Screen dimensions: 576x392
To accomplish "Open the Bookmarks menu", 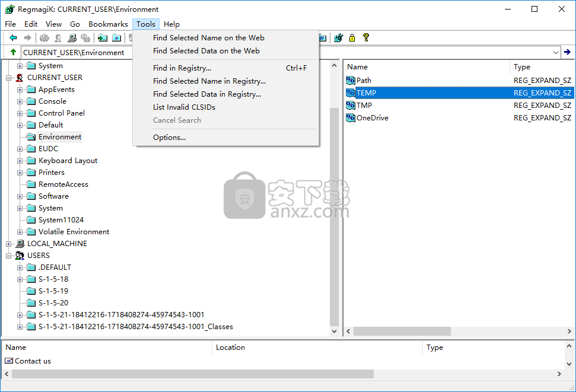I will 107,24.
